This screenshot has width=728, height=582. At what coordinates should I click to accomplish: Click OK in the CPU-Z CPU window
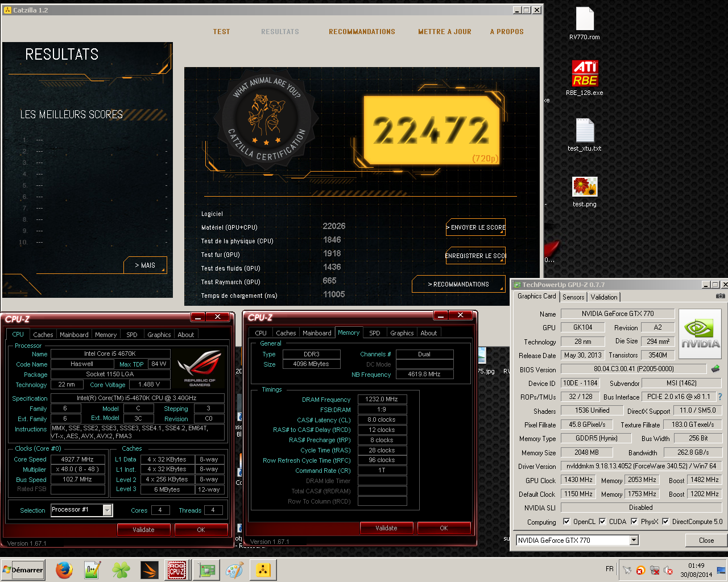(201, 530)
